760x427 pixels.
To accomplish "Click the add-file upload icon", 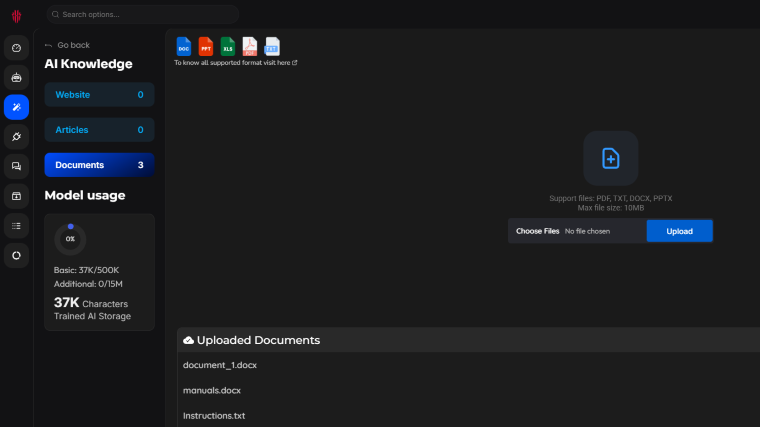I will 610,158.
